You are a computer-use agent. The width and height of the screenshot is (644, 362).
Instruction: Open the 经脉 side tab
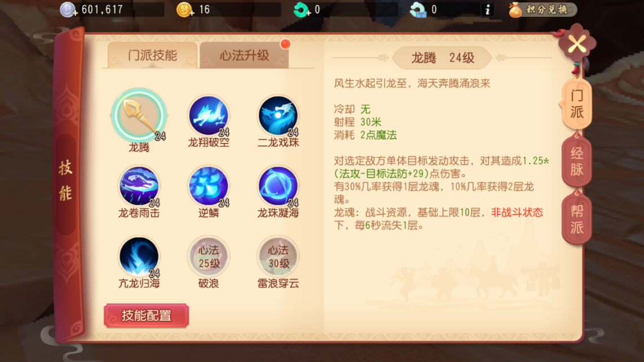pos(576,162)
